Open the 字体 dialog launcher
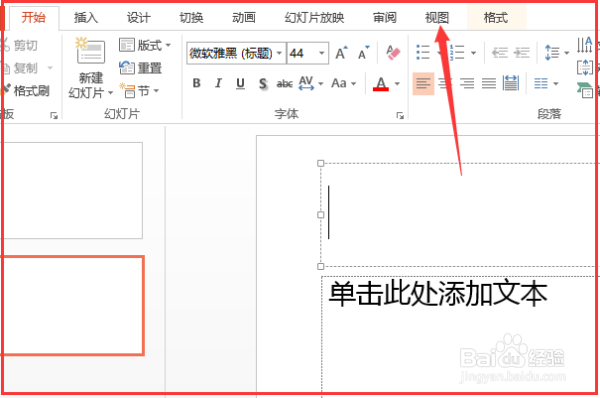The height and width of the screenshot is (398, 600). (400, 115)
